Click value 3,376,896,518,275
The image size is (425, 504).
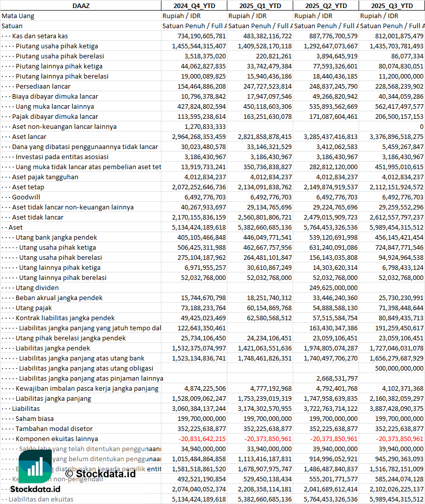click(396, 136)
